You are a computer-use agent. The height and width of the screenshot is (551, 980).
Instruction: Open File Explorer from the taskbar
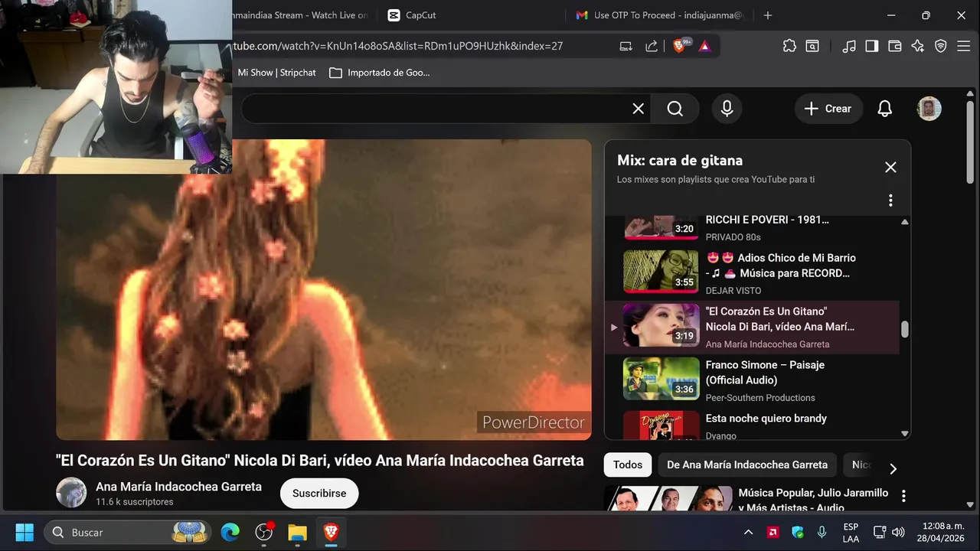[297, 532]
